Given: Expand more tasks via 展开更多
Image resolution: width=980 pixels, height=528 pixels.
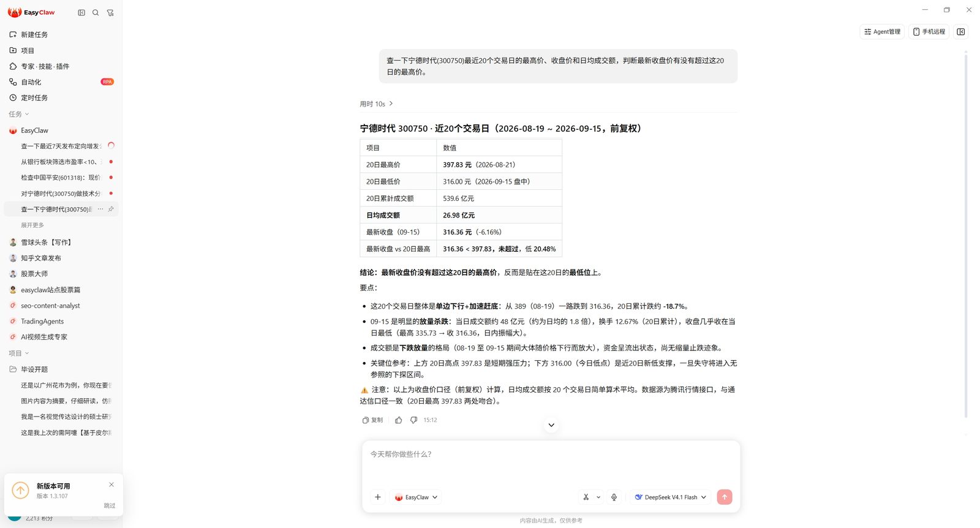Looking at the screenshot, I should click(x=32, y=225).
